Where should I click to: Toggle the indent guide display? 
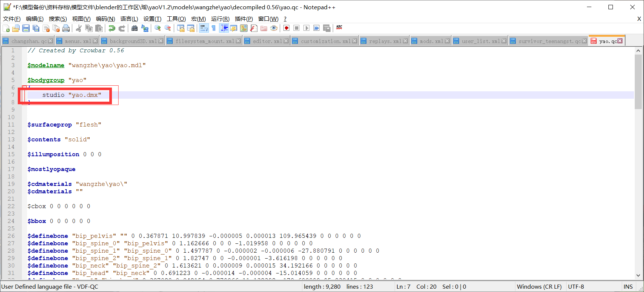click(224, 28)
